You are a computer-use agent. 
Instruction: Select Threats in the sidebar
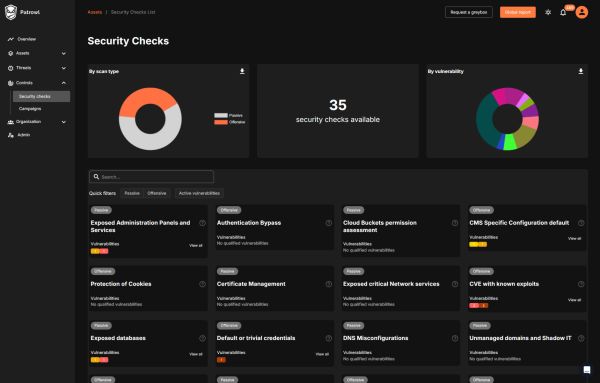pos(23,68)
